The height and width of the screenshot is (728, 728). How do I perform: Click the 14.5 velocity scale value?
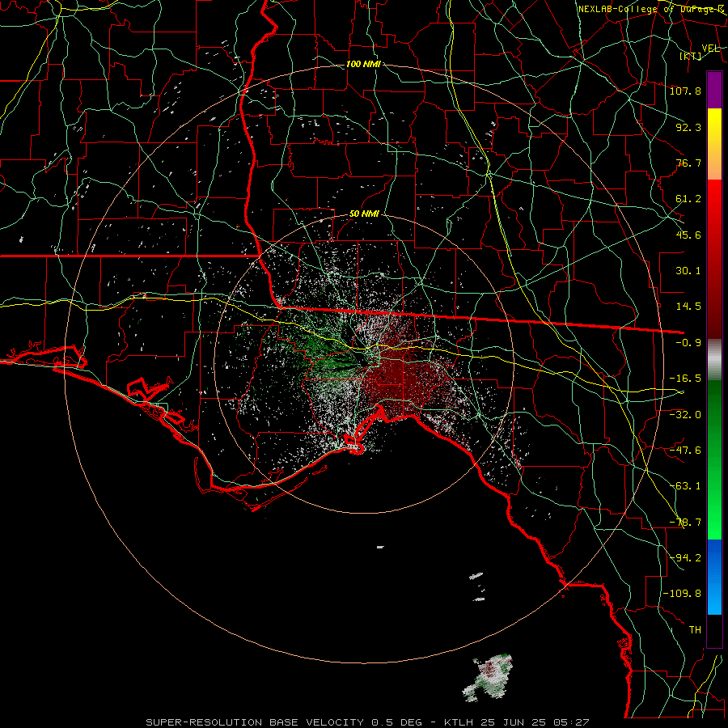pyautogui.click(x=688, y=307)
